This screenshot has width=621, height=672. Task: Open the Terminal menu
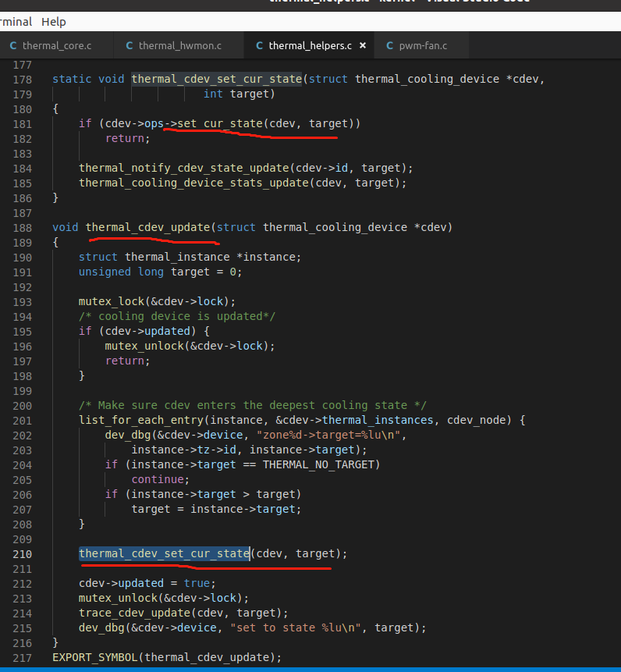(16, 21)
